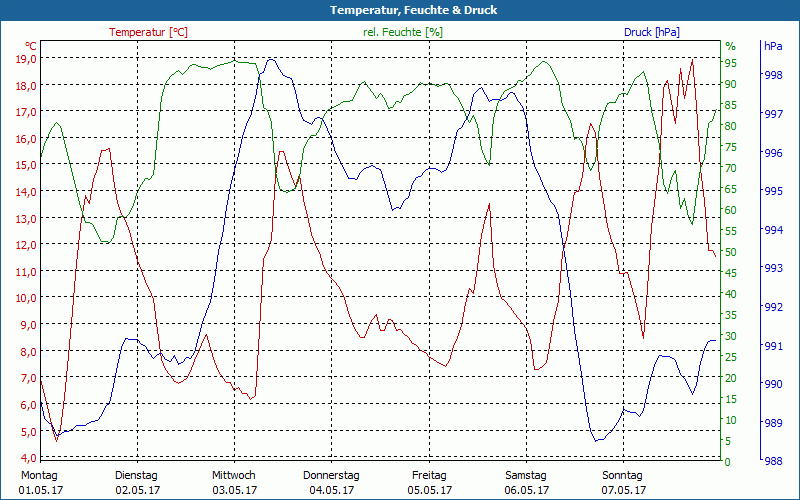Select the green 'rel. Feuchte [%]' legend label
This screenshot has width=800, height=500.
(403, 32)
